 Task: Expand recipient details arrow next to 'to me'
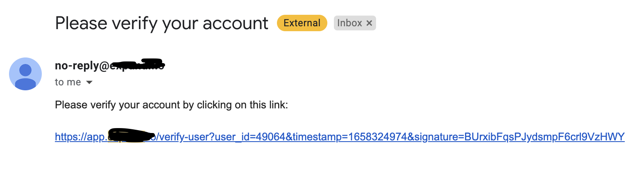click(89, 83)
